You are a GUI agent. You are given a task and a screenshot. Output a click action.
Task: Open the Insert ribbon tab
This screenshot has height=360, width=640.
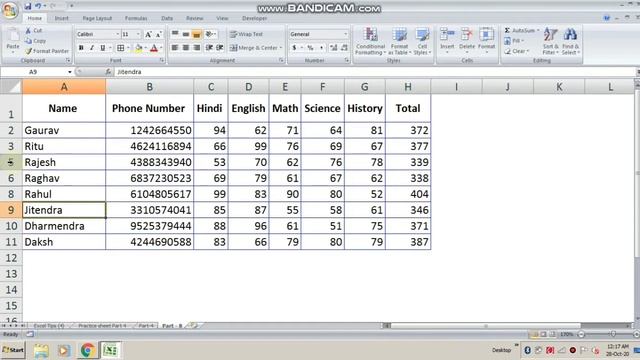click(62, 18)
